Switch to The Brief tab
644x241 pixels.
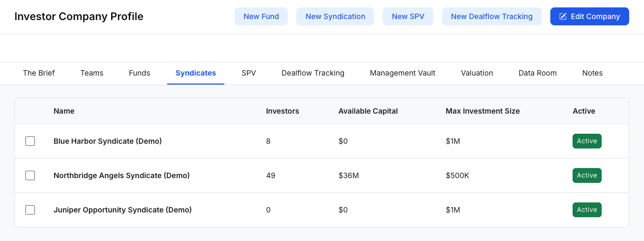(x=39, y=73)
